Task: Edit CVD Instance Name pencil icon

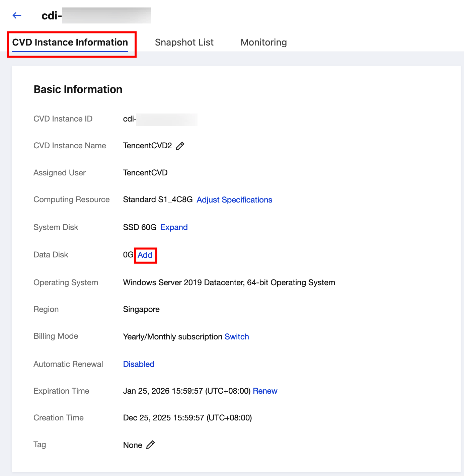Action: [x=180, y=146]
